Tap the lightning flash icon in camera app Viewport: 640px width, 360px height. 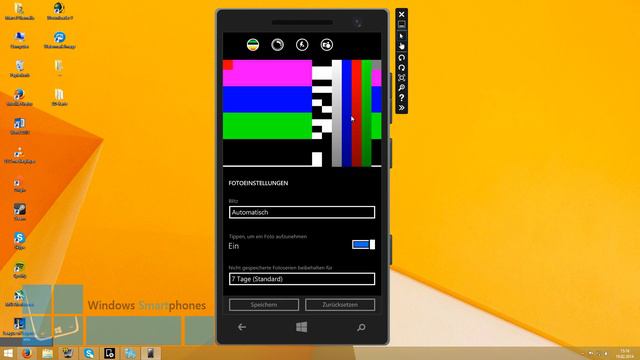[302, 44]
